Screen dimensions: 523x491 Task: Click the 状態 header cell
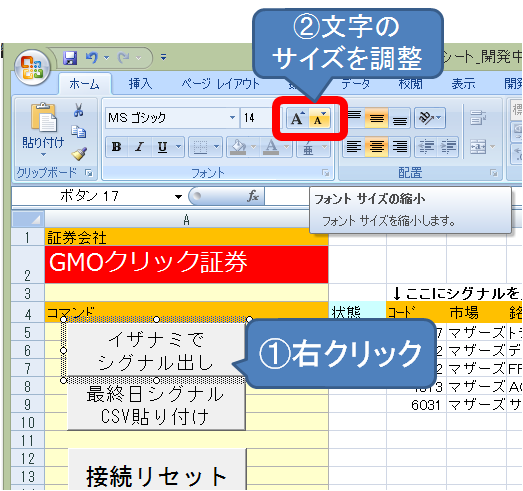tap(357, 312)
